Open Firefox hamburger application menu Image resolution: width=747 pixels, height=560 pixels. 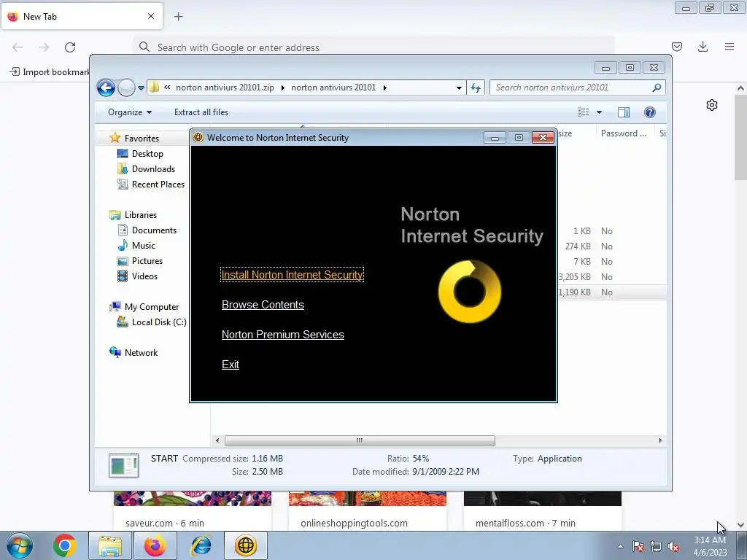coord(729,47)
